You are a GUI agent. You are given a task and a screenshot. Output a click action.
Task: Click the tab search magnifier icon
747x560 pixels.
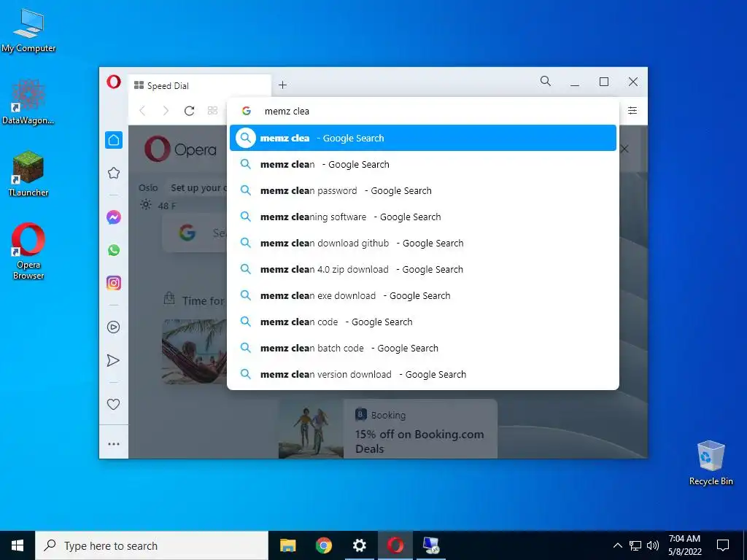click(546, 81)
